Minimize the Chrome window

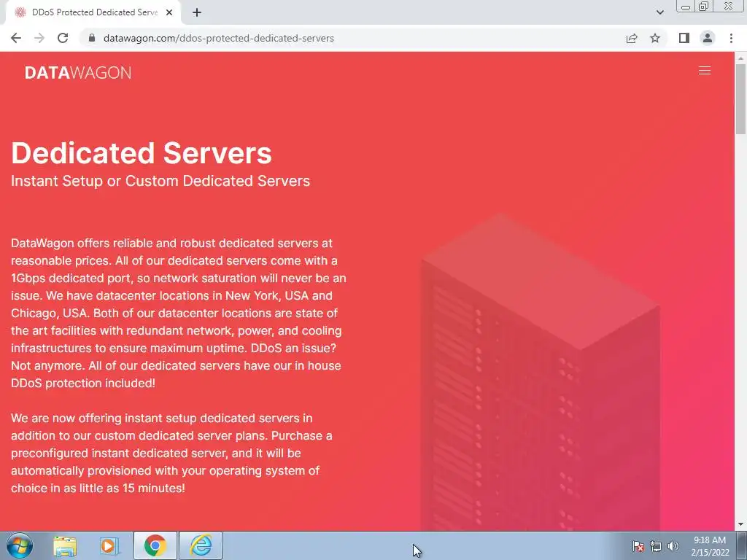point(686,7)
